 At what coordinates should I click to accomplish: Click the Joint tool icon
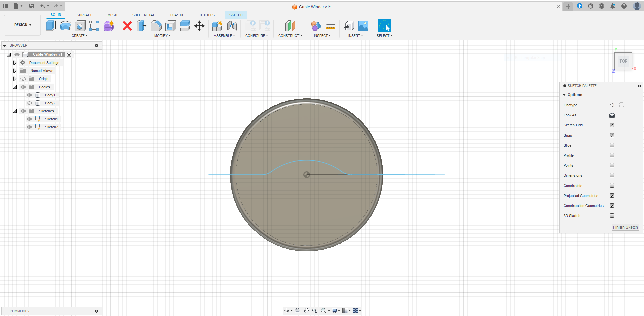click(232, 26)
